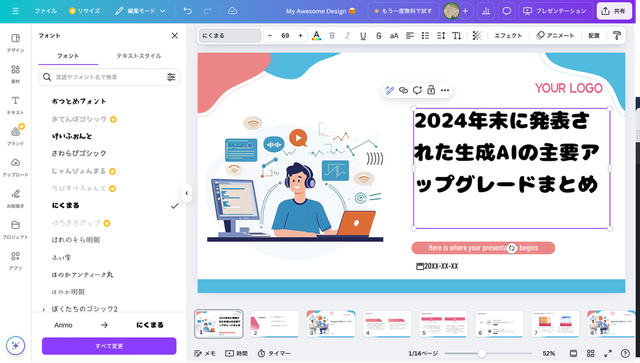Open the ブランド brand panel
Screen dimensions: 640x363
coord(16,136)
